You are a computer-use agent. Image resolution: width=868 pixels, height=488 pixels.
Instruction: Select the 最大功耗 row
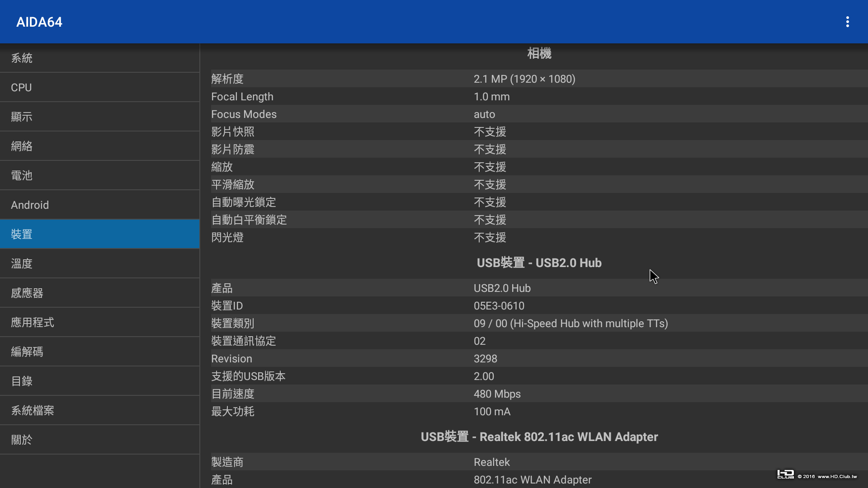(x=539, y=411)
